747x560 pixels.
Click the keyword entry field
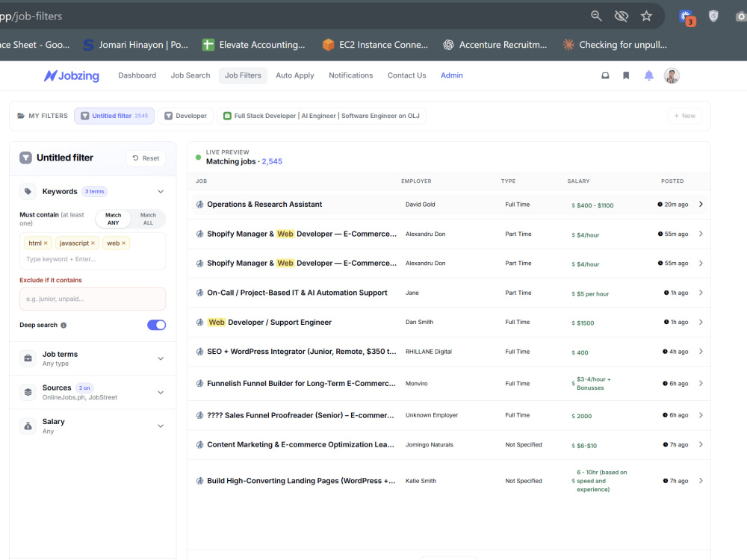pos(93,260)
